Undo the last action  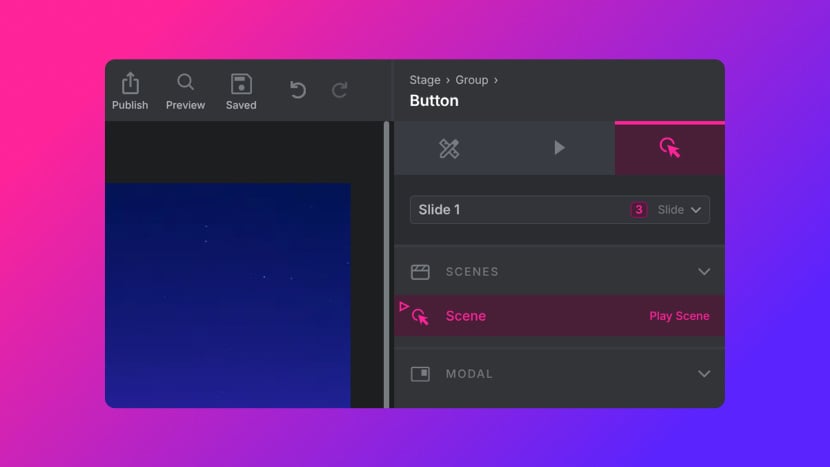tap(297, 91)
